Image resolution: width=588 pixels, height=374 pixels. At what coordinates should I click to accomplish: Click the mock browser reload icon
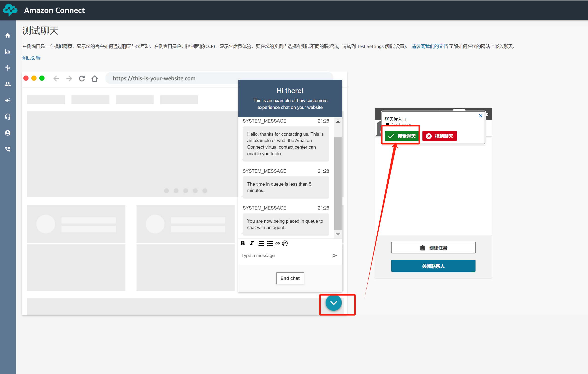[82, 78]
